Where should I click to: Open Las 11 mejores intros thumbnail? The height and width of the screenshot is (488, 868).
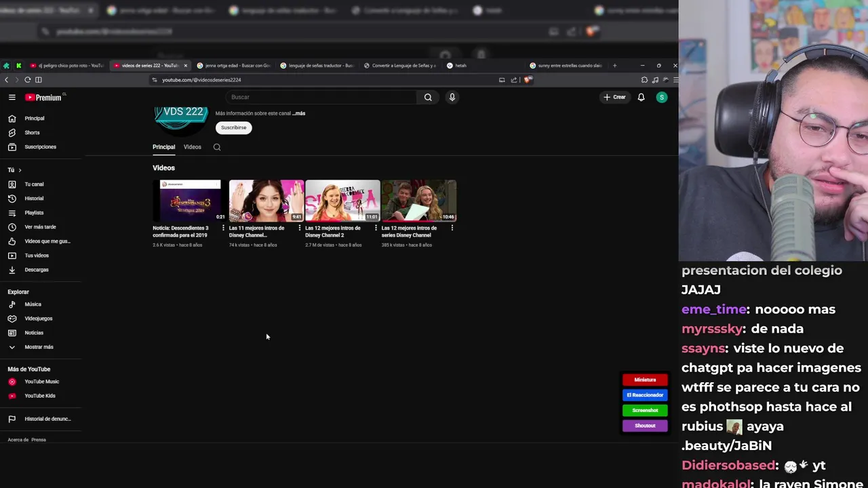[x=267, y=201]
